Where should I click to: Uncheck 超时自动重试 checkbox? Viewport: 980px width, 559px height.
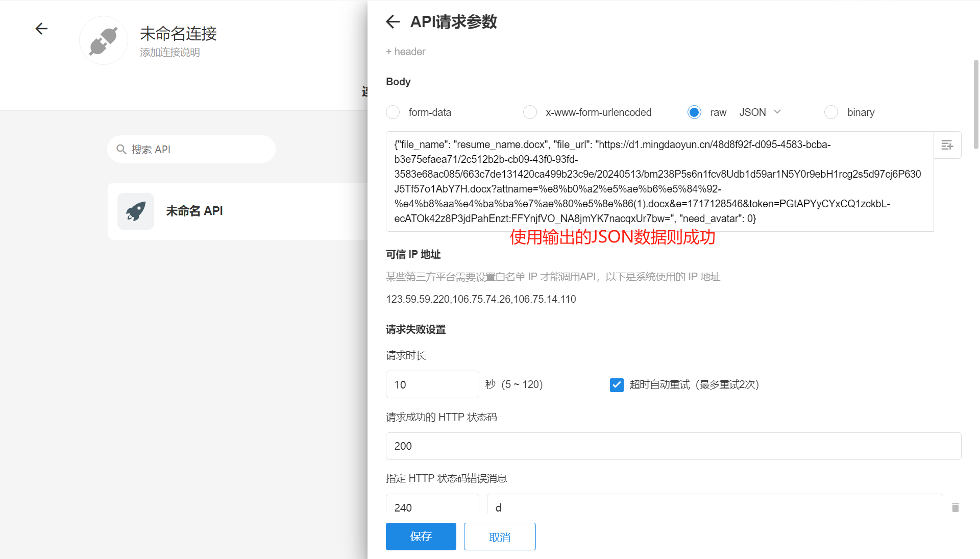pos(617,385)
